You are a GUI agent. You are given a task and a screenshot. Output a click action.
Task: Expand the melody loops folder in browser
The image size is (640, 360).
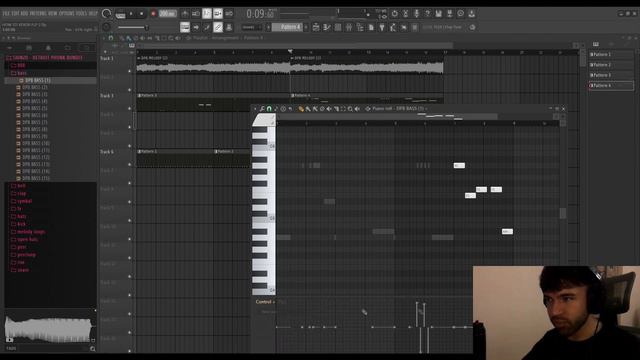pos(28,232)
